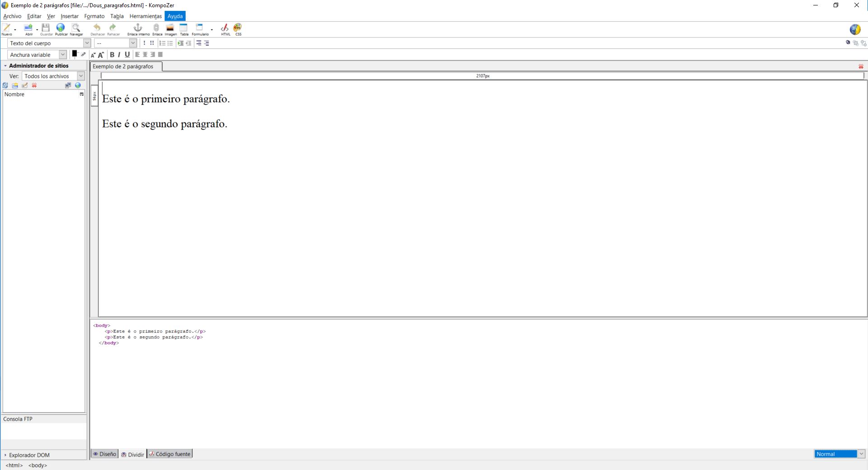Insert an internal anchor with Enlace interno
This screenshot has width=868, height=470.
(x=138, y=28)
